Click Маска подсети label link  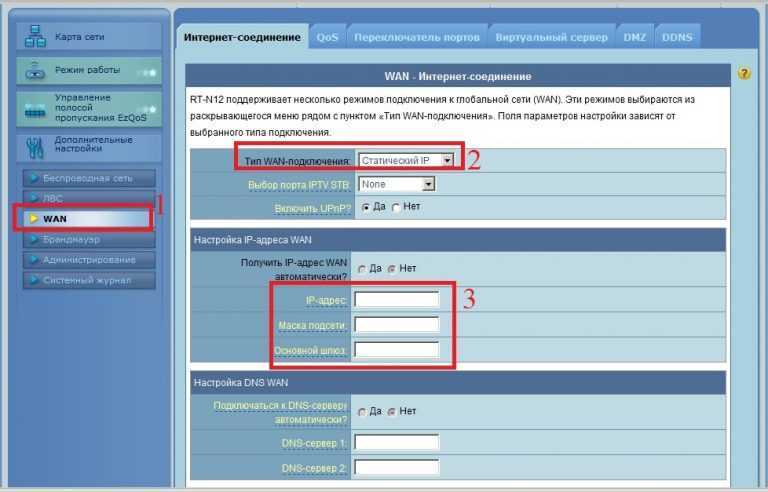(x=312, y=325)
